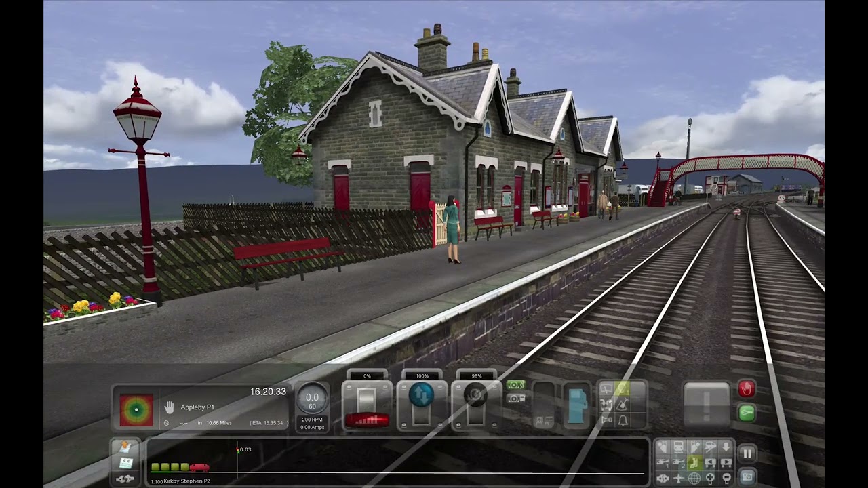Click the green arrow button below emergency brake
This screenshot has width=868, height=488.
pos(747,412)
